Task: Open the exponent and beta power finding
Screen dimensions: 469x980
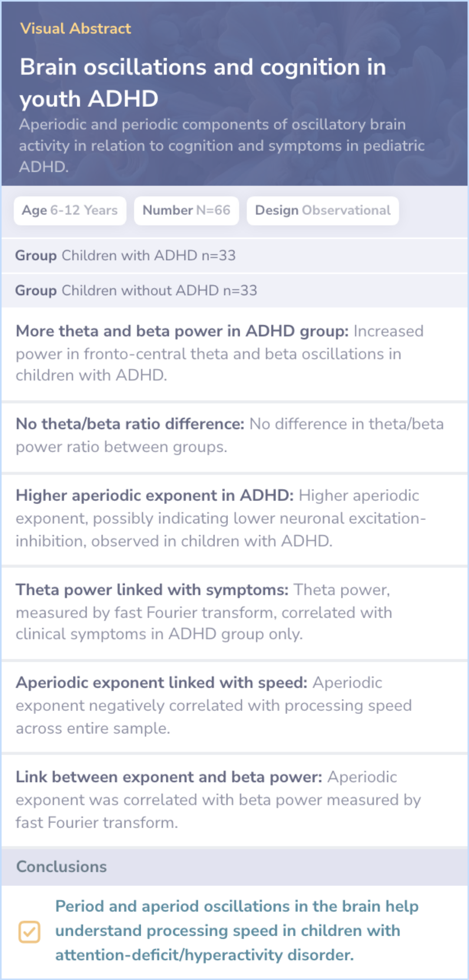Action: [x=234, y=799]
